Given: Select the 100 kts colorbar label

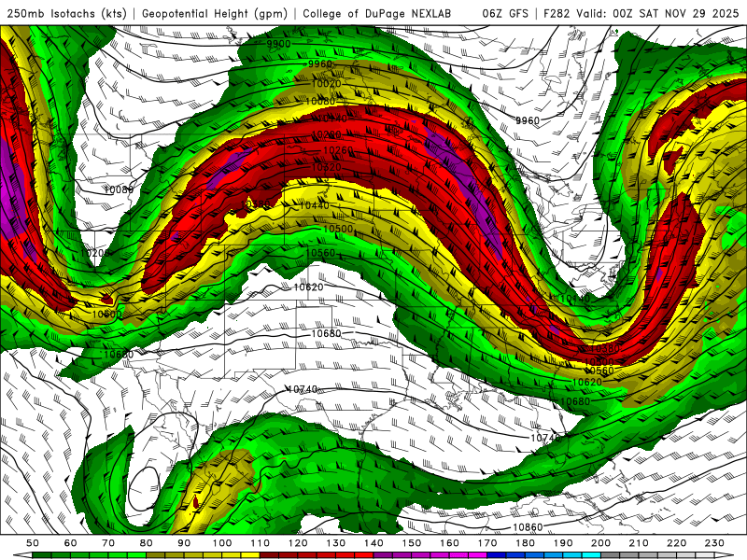Looking at the screenshot, I should (222, 543).
